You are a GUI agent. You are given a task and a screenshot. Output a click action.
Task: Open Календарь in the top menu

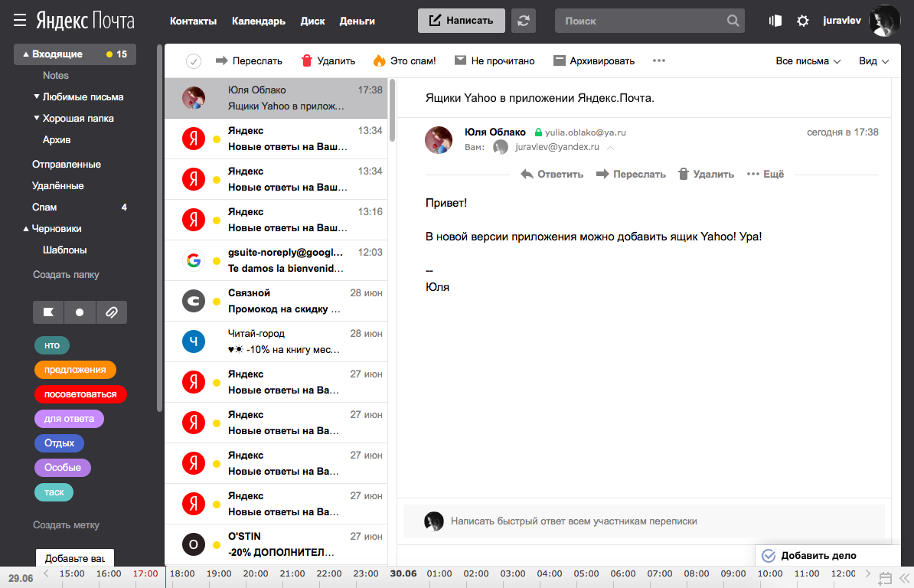coord(258,21)
